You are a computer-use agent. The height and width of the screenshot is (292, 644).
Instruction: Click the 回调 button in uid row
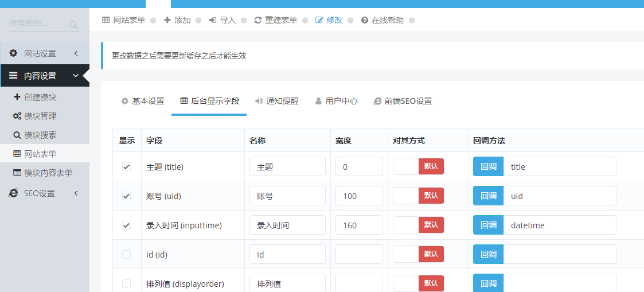click(489, 196)
